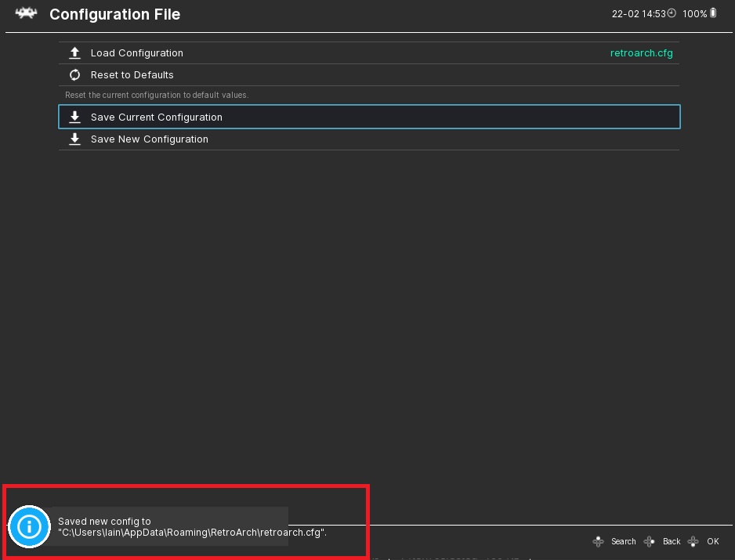Click the battery icon in the header

pyautogui.click(x=713, y=13)
